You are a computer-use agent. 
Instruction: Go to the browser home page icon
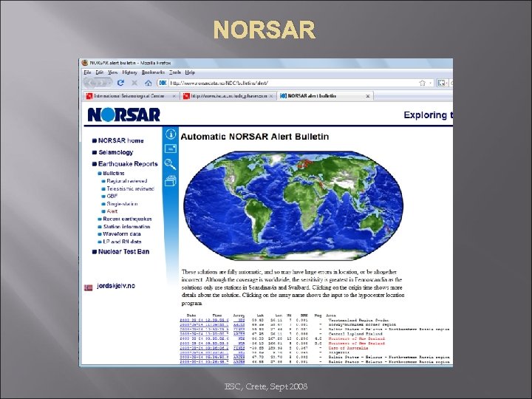coord(149,83)
